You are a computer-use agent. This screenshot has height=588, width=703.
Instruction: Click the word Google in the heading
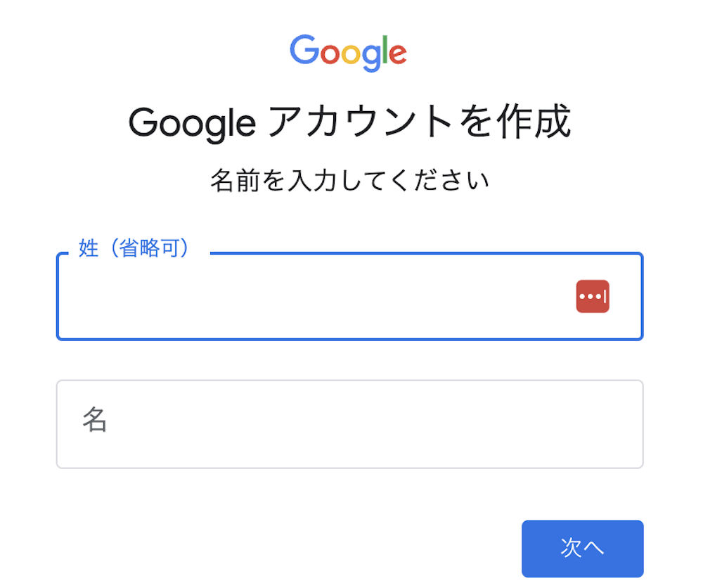[x=192, y=124]
